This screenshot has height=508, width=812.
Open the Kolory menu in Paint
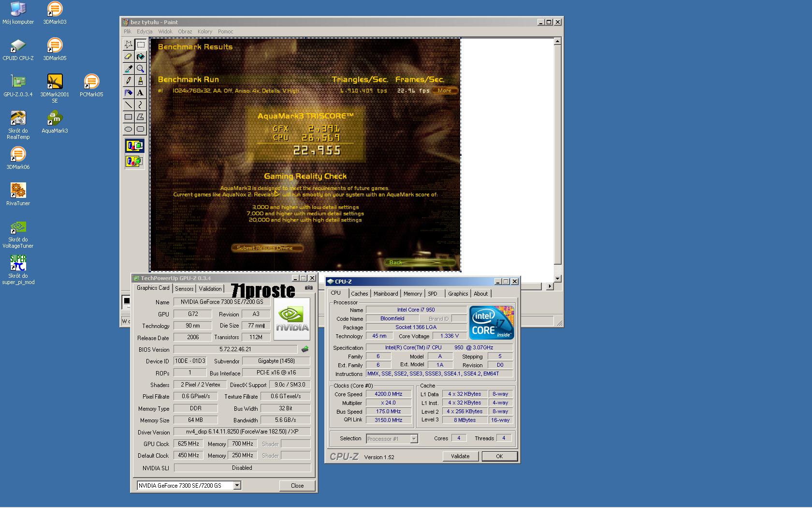pyautogui.click(x=205, y=31)
